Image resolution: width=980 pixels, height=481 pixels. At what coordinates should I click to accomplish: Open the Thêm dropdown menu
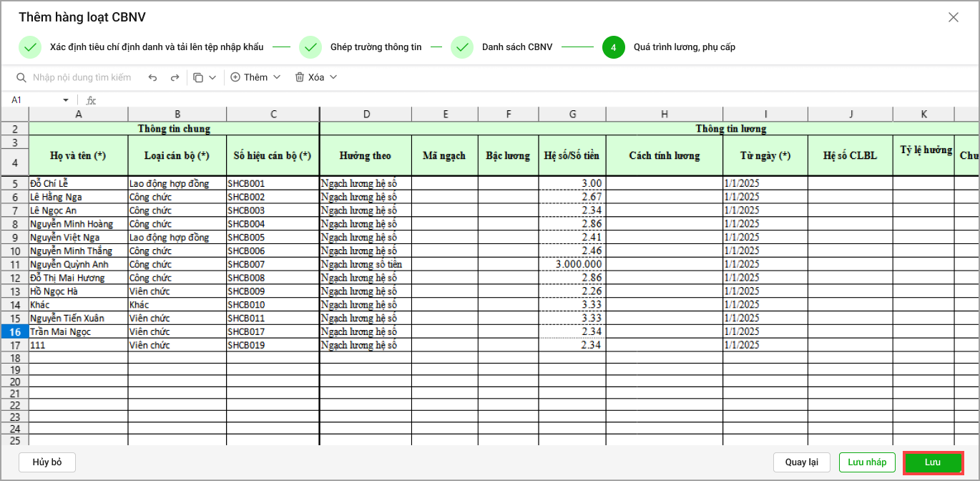point(255,77)
